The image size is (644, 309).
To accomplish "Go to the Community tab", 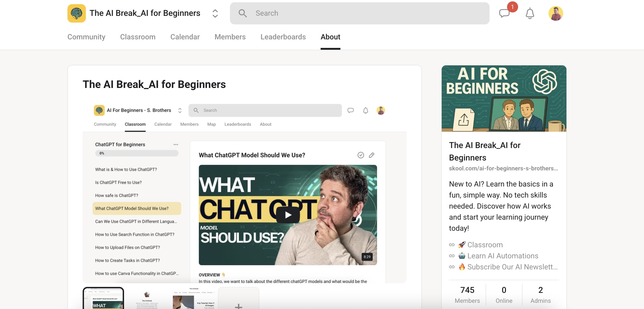I will click(86, 37).
